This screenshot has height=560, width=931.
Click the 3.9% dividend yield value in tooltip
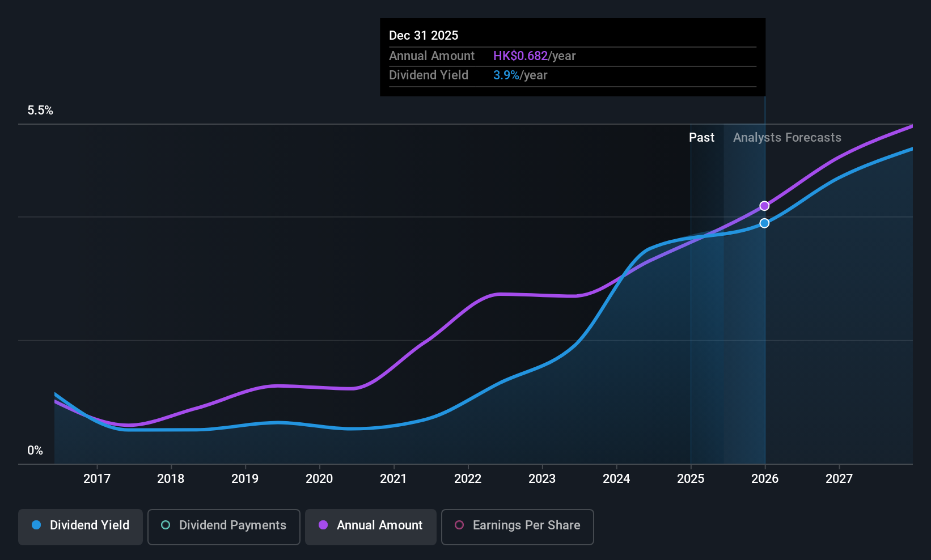(x=506, y=75)
